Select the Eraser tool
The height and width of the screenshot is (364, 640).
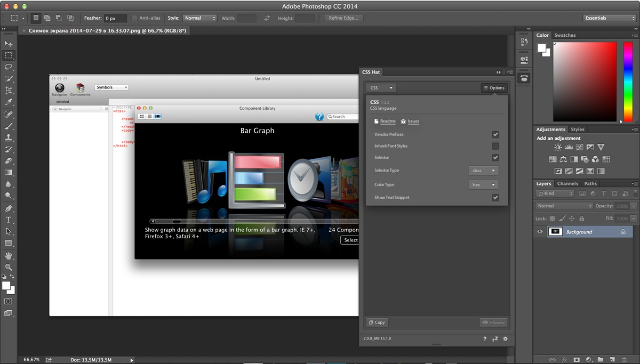9,161
